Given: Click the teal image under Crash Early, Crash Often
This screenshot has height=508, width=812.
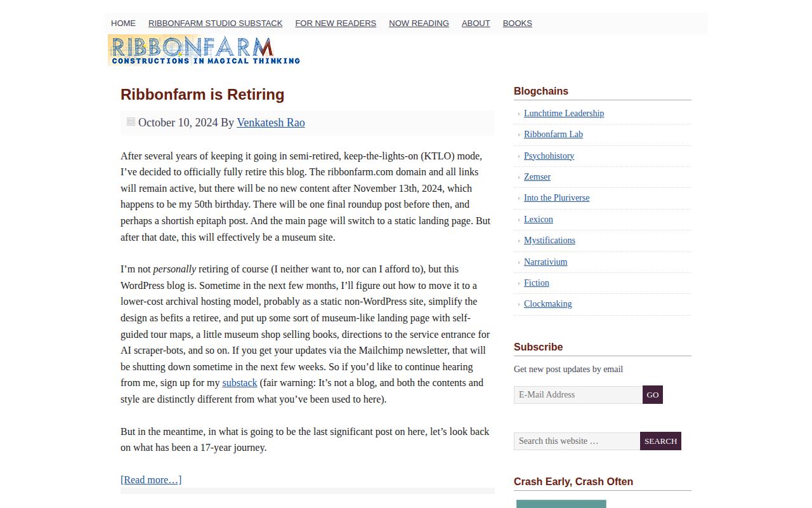Looking at the screenshot, I should [561, 505].
